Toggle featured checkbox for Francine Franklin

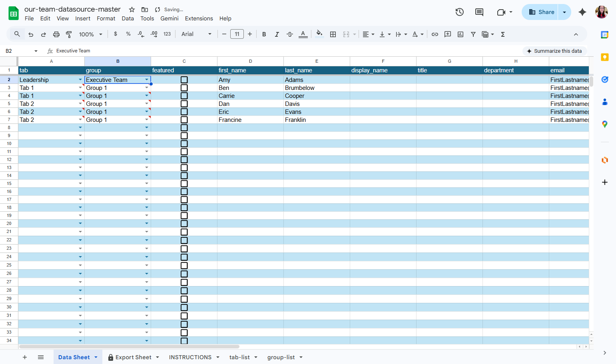pos(184,120)
